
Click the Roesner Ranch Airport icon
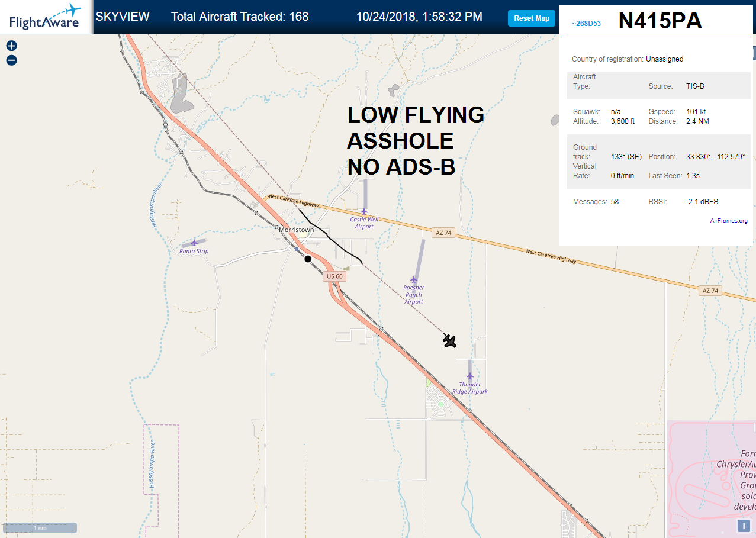pyautogui.click(x=414, y=279)
